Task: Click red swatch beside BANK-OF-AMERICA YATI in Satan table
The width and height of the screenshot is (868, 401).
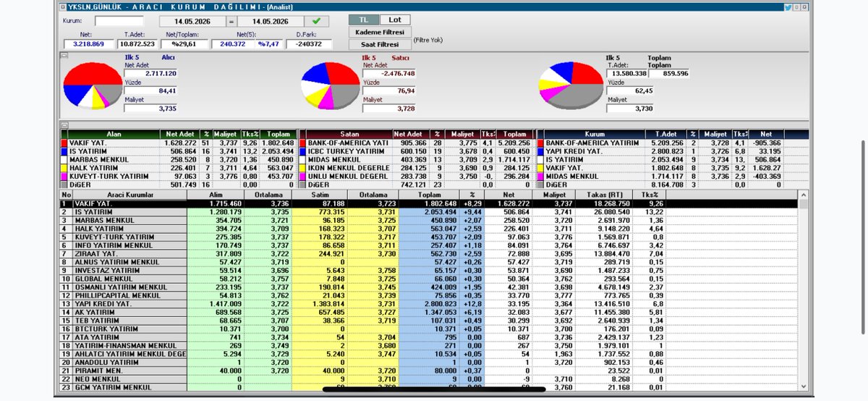Action: click(x=302, y=144)
